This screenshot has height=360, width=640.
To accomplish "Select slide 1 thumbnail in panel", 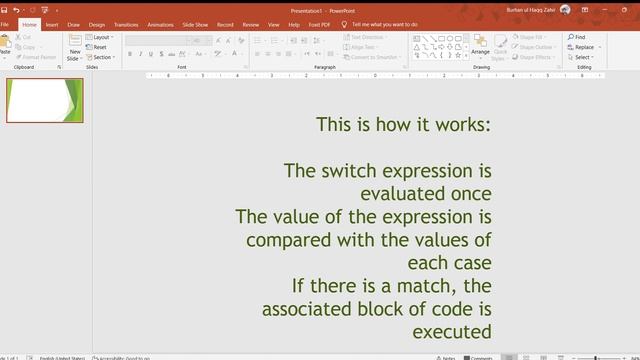I will tap(45, 100).
